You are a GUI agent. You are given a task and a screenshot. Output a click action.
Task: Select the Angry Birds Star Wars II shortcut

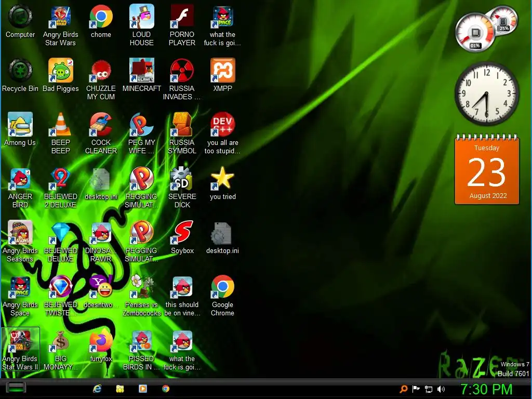click(x=20, y=350)
